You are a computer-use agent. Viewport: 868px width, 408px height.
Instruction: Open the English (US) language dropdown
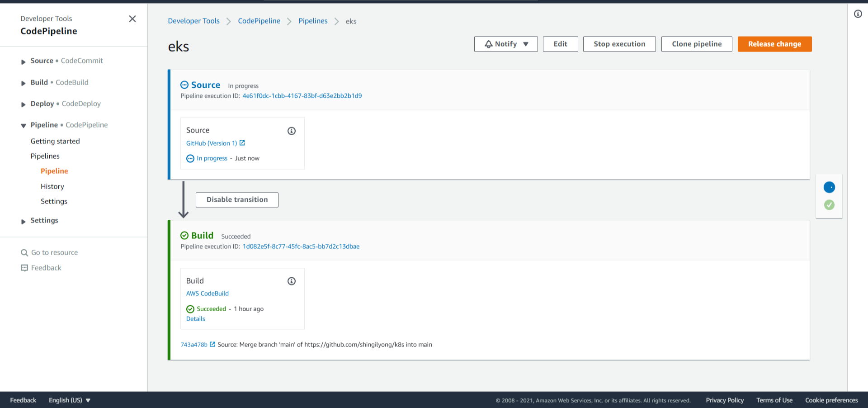[70, 400]
